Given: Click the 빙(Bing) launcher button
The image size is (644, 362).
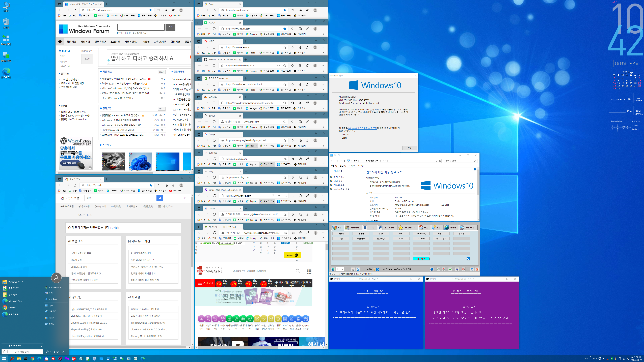Looking at the screenshot, I should (x=381, y=239).
